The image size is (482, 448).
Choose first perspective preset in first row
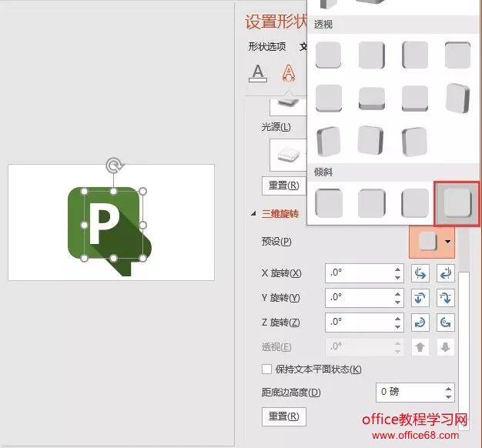pos(328,55)
